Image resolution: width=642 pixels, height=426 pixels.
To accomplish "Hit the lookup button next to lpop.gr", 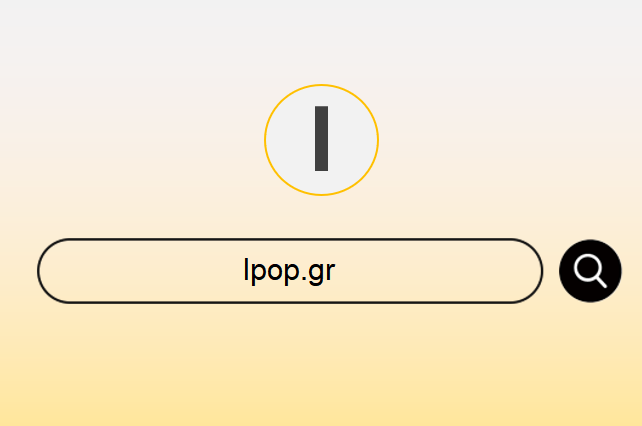I will coord(590,271).
